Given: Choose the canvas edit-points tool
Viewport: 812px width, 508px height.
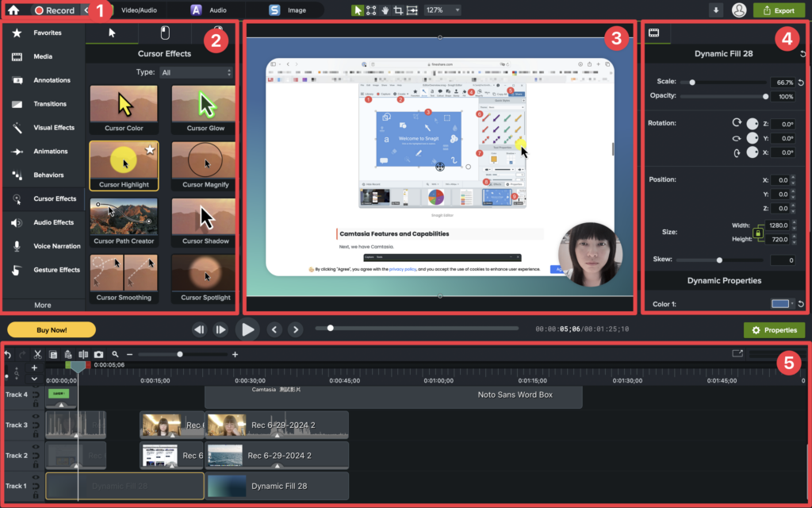Looking at the screenshot, I should coord(371,10).
